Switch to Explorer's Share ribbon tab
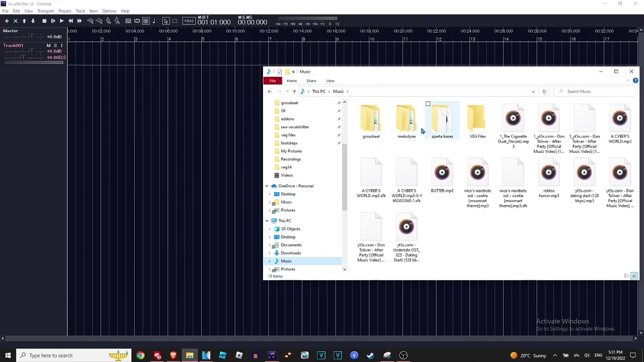 tap(311, 81)
